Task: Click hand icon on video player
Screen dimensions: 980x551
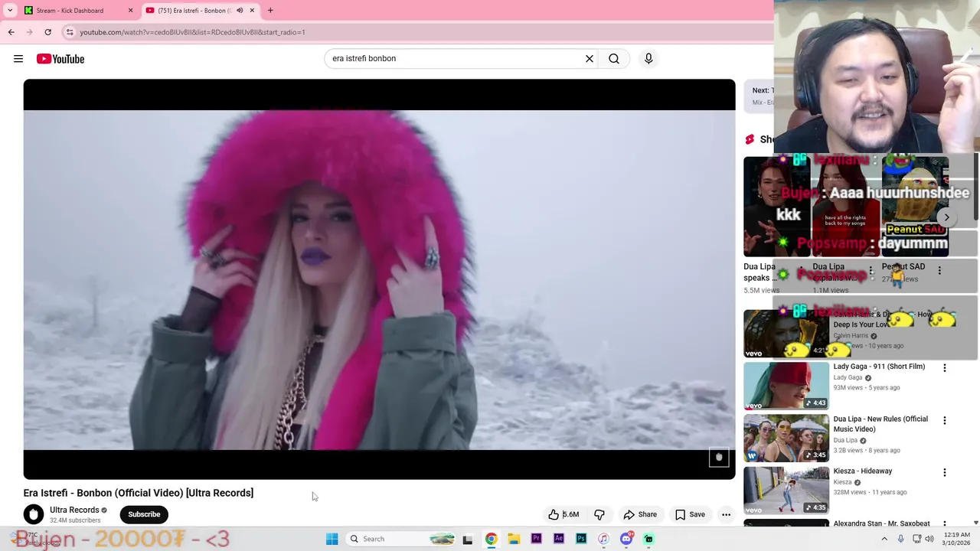Action: tap(719, 458)
